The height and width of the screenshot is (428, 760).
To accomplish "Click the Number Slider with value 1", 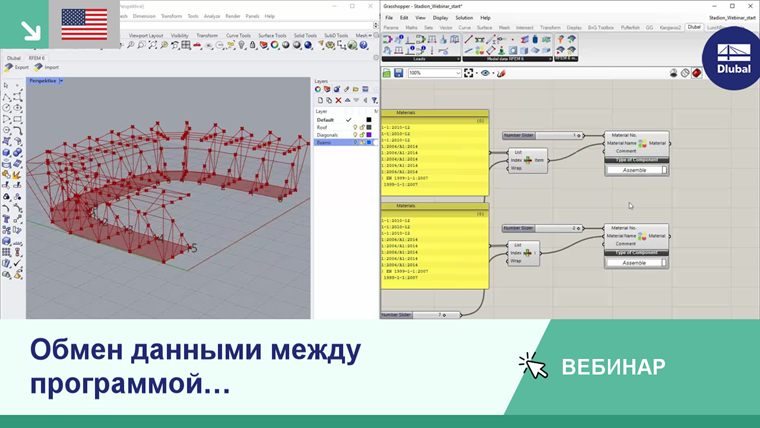I will [x=544, y=135].
